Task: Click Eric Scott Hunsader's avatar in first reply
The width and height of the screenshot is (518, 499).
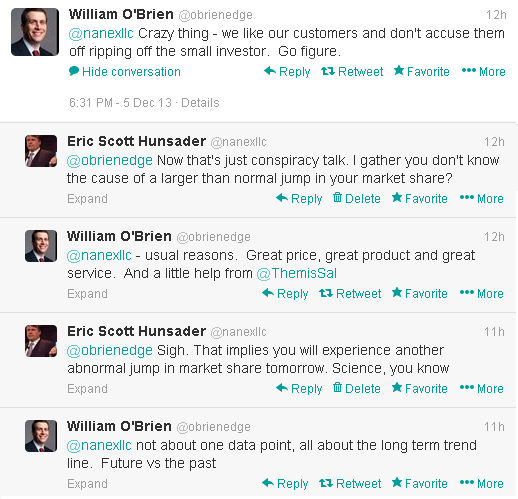Action: coord(41,151)
